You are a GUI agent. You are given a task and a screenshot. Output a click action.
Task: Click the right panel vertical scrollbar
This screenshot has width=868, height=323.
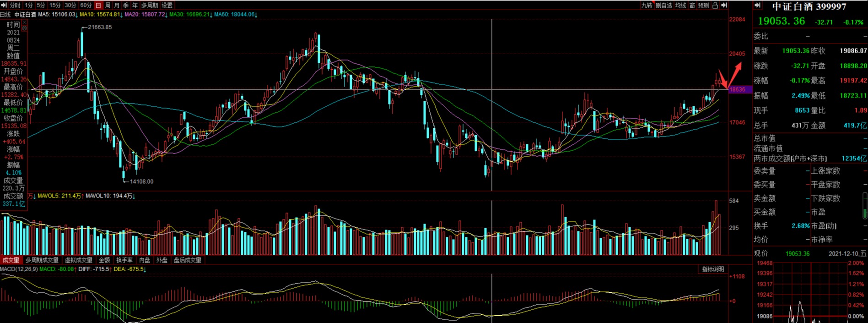[865, 205]
